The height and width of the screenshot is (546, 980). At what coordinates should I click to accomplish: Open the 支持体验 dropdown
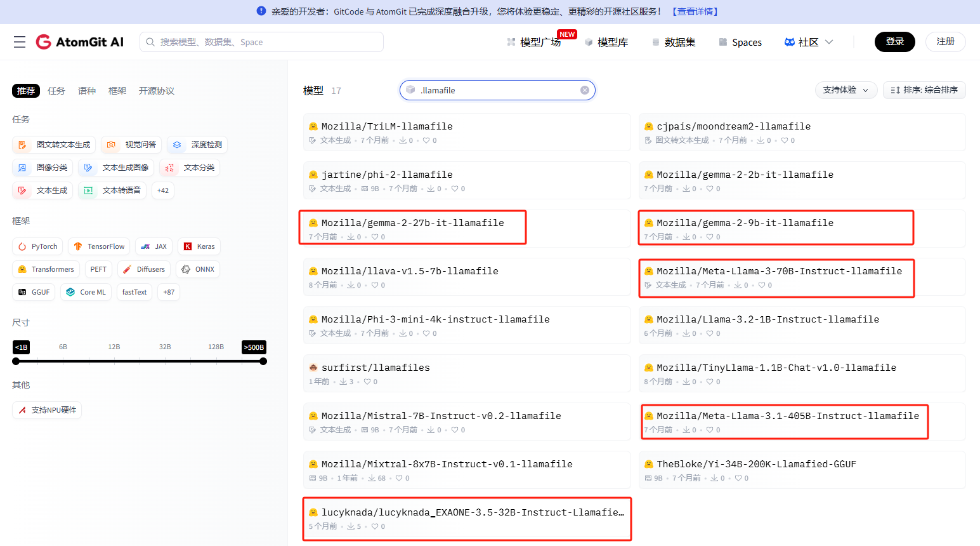tap(846, 90)
